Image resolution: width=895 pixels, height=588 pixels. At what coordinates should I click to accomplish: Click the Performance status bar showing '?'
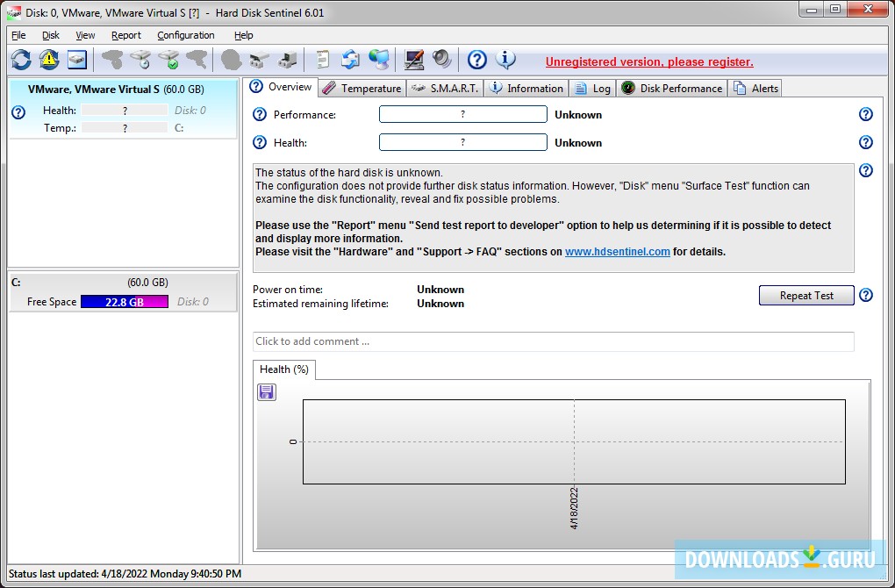pos(463,114)
